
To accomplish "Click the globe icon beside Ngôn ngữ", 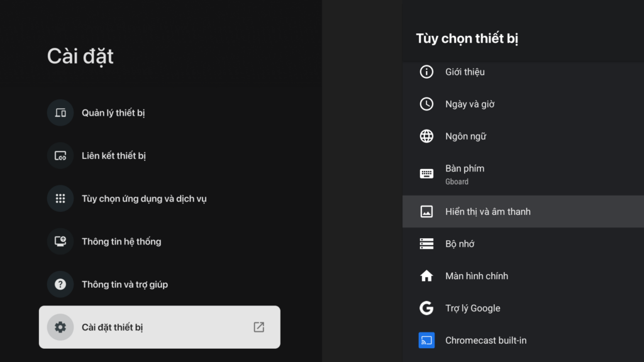I will (x=426, y=136).
